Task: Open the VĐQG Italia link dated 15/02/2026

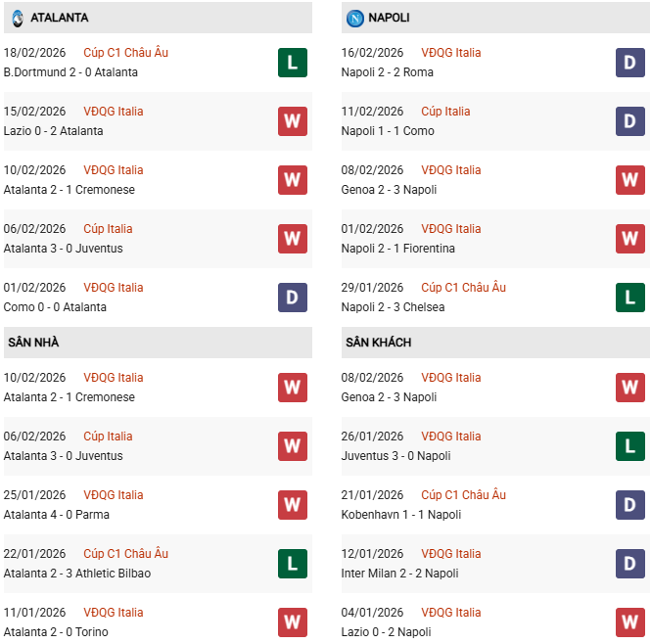Action: click(x=114, y=112)
